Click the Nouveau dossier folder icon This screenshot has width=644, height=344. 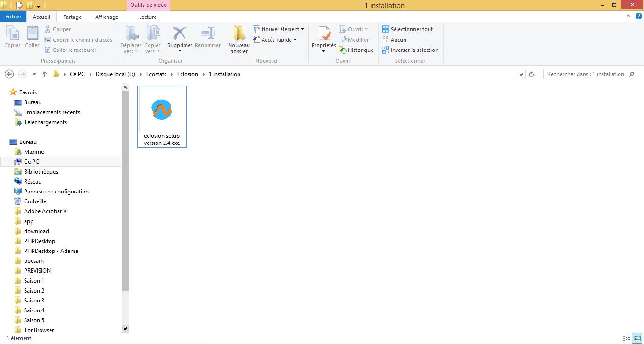(x=239, y=34)
